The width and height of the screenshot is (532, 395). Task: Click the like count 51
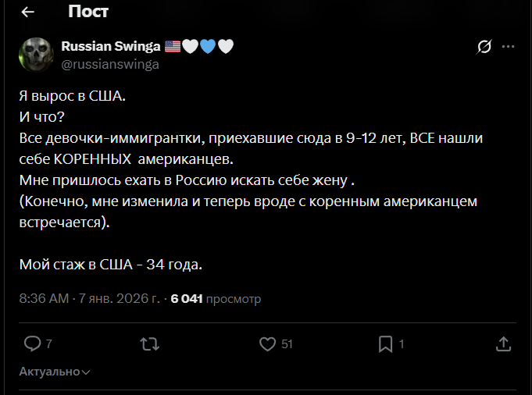click(287, 344)
